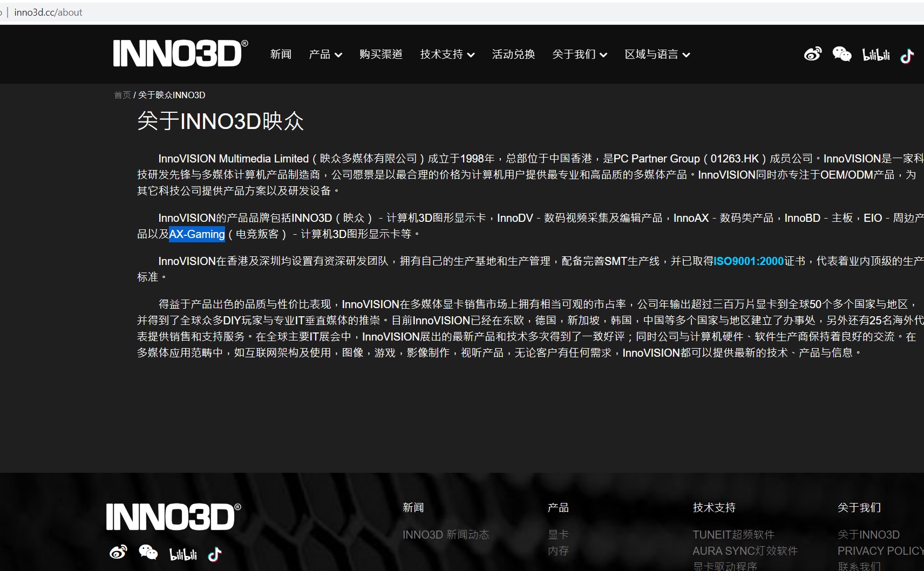Open the PRIVACY POLICY footer link
The image size is (924, 571).
coord(881,550)
